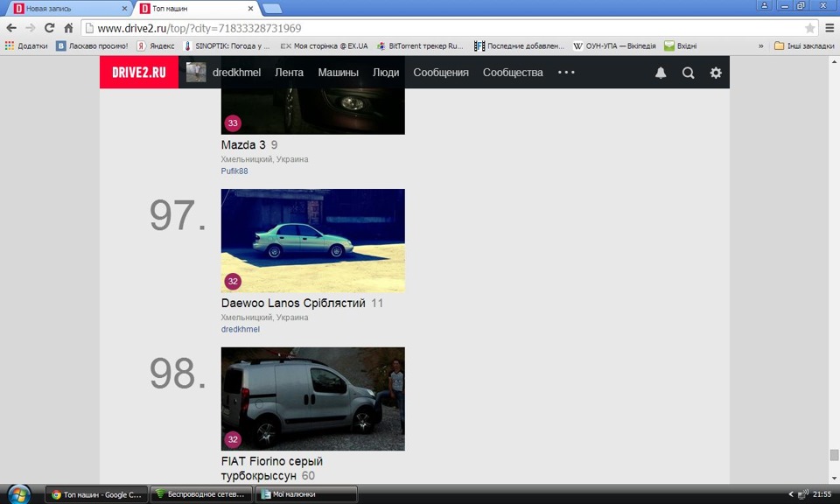
Task: Open a new browser tab
Action: [x=272, y=9]
